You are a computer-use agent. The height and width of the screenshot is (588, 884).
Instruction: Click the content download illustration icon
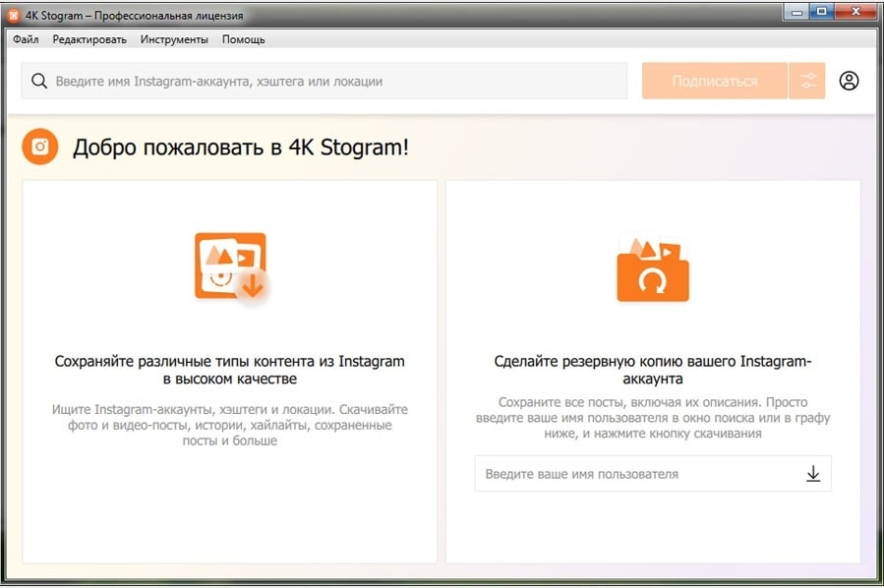tap(231, 268)
